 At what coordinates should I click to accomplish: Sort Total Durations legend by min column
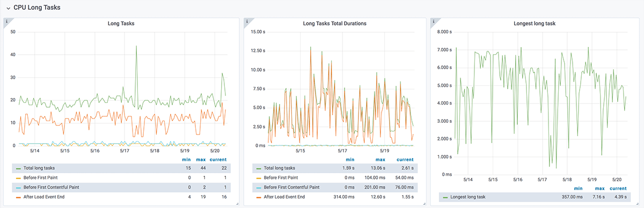[x=350, y=159]
